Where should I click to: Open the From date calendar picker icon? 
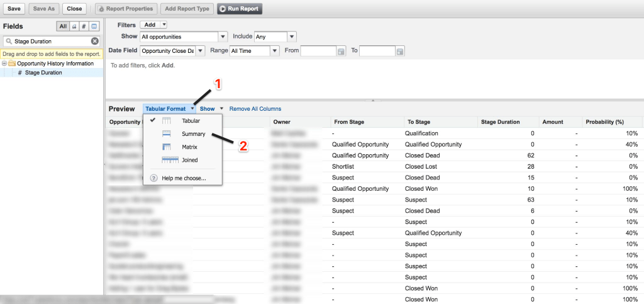(x=341, y=52)
